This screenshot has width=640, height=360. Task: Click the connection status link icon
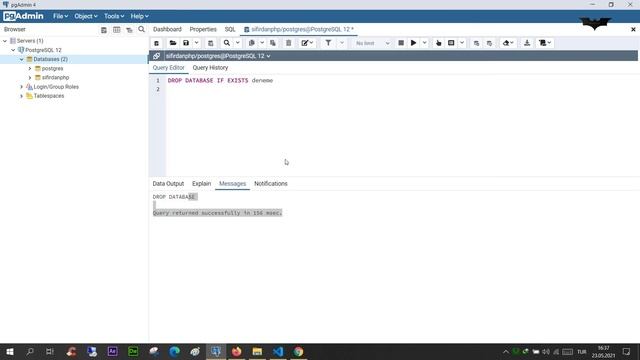(x=156, y=56)
